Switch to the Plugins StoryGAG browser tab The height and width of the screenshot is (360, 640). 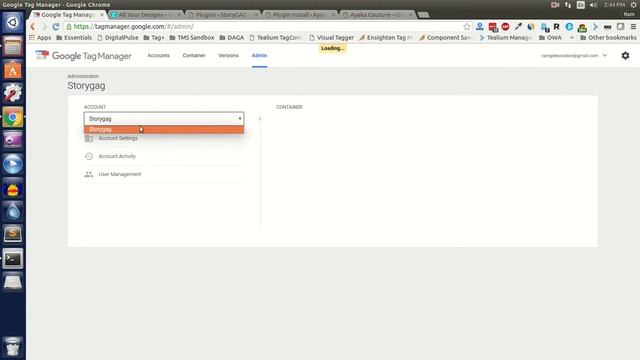[223, 15]
